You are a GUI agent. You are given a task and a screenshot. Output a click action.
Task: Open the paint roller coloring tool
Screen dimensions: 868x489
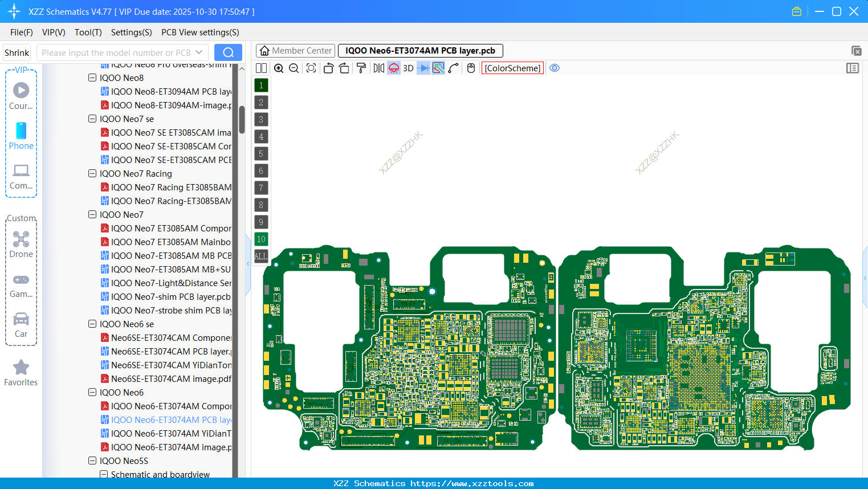362,68
